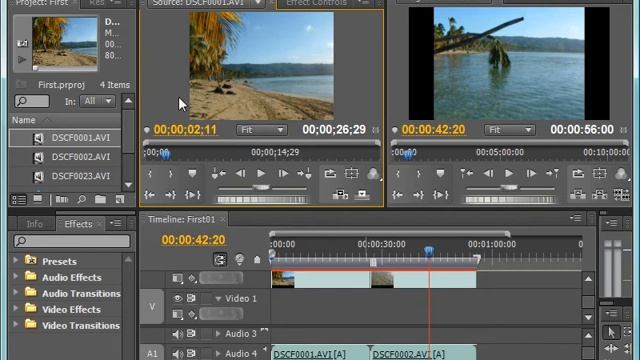The height and width of the screenshot is (360, 640).
Task: Click New Item icon in Project panel
Action: tap(120, 199)
